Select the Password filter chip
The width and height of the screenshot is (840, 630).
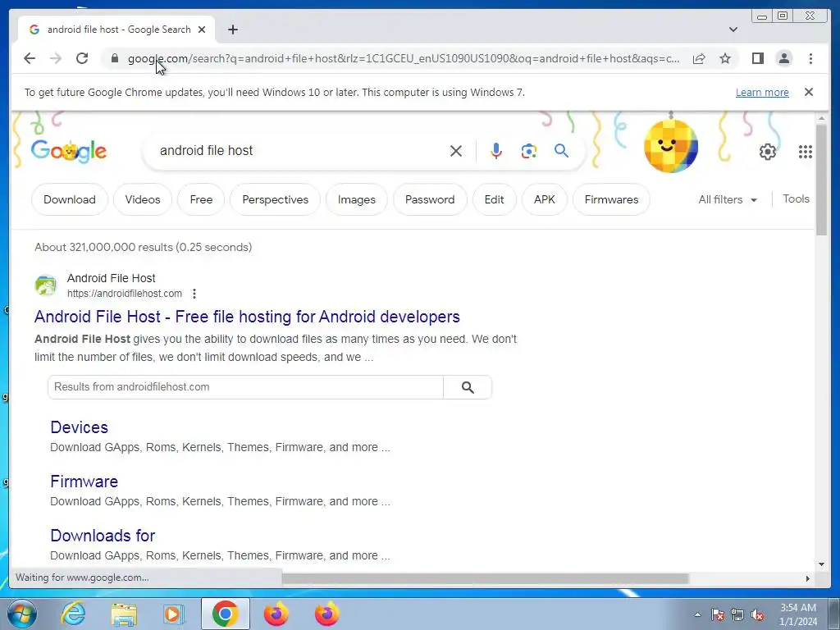pyautogui.click(x=430, y=199)
